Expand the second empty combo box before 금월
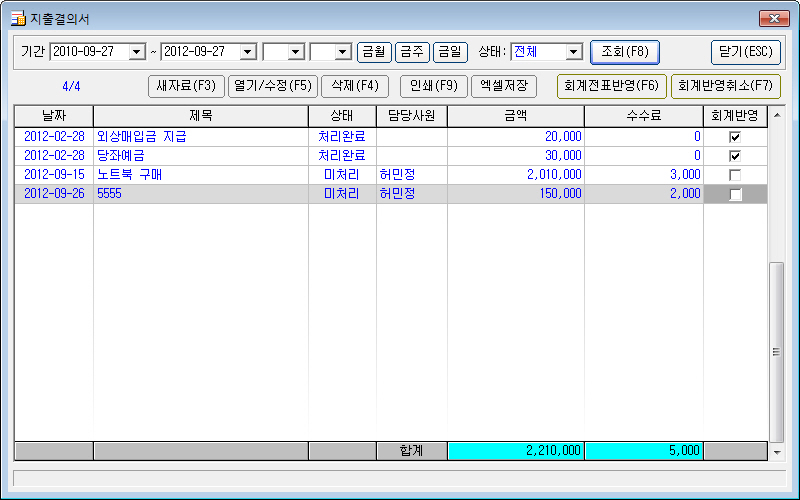 click(343, 52)
